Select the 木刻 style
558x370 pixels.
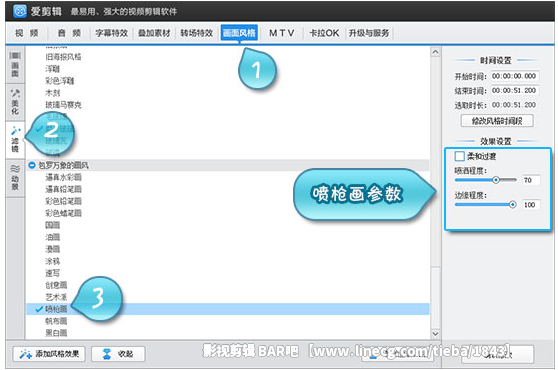[53, 93]
